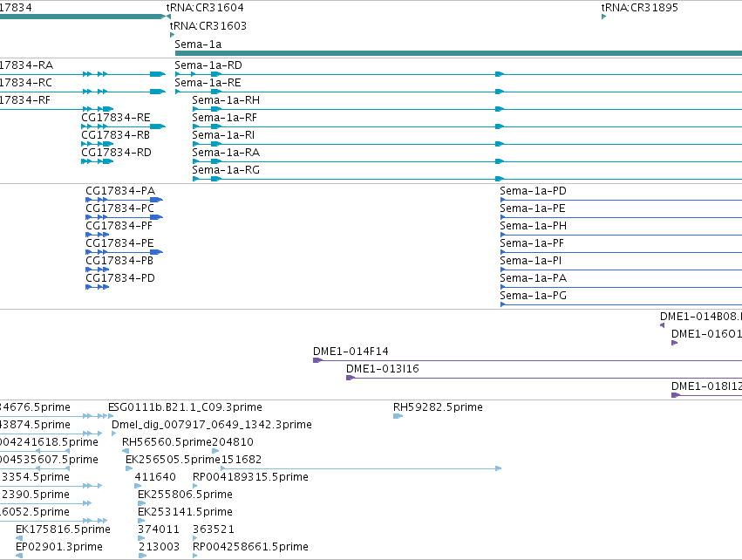Select the Sema-1a-RE transcript
The width and height of the screenshot is (742, 560).
[208, 83]
